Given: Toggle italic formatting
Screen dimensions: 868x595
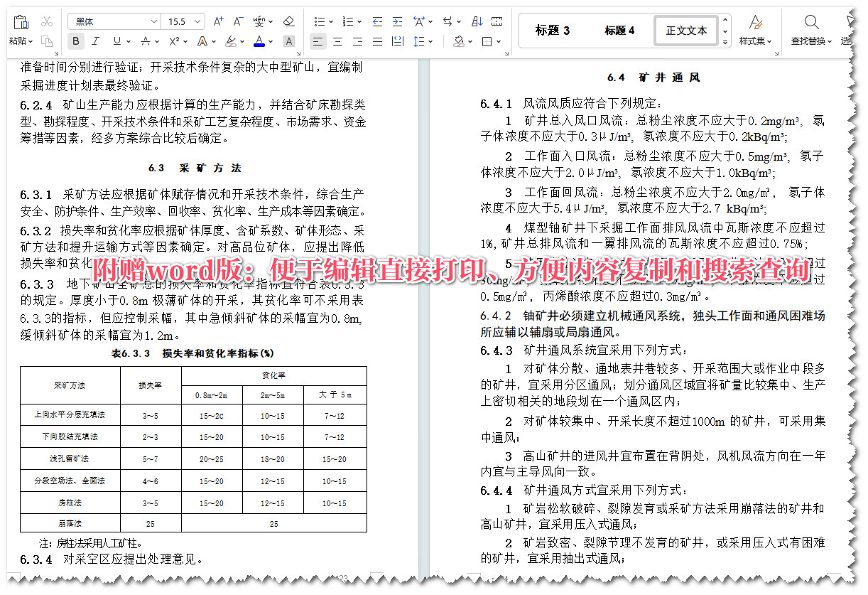Looking at the screenshot, I should point(95,41).
